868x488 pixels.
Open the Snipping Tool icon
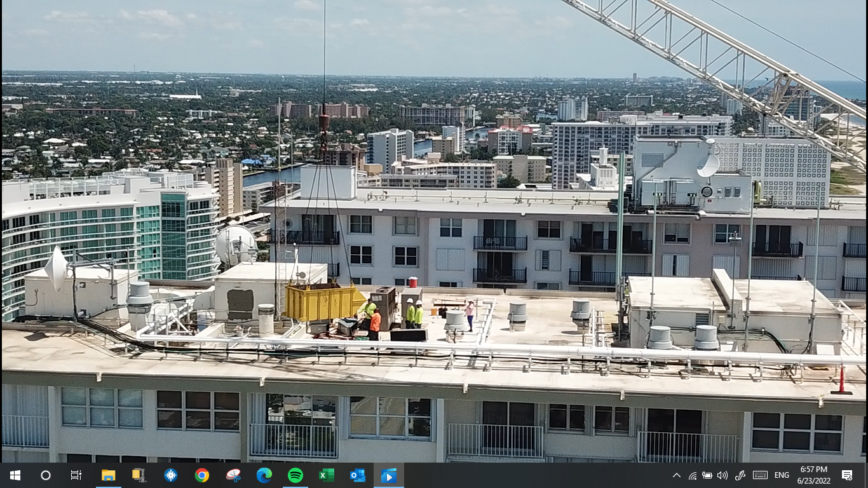233,475
